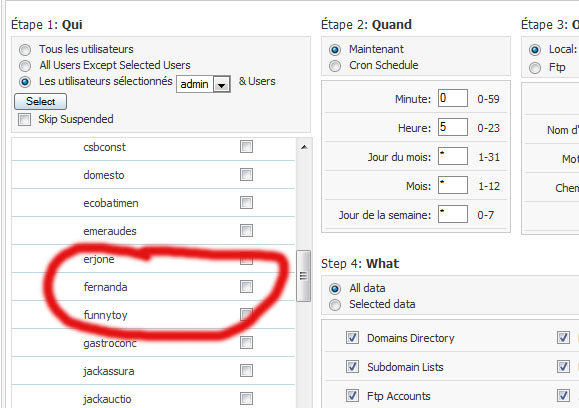Focus the 'Jour du mois' input field
The height and width of the screenshot is (408, 579).
453,156
